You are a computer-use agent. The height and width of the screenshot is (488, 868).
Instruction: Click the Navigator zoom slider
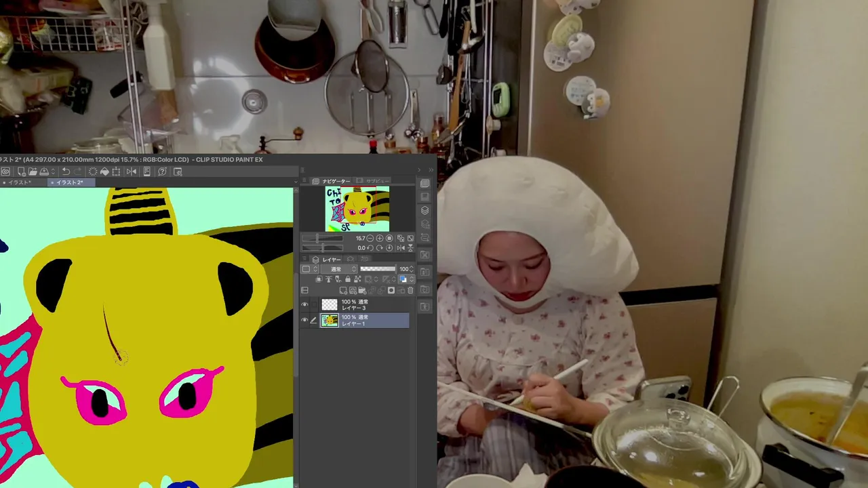pos(323,239)
